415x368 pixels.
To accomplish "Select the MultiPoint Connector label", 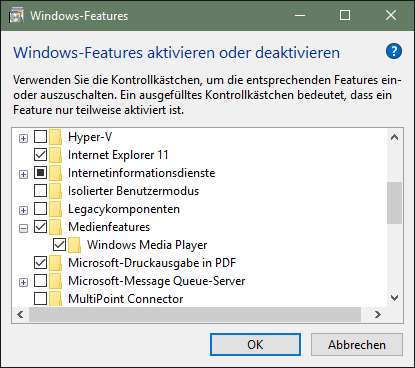I will coord(126,299).
